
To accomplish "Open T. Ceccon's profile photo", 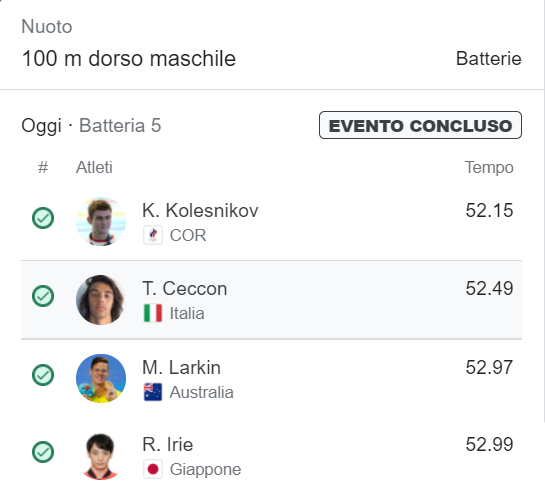I will pyautogui.click(x=101, y=300).
